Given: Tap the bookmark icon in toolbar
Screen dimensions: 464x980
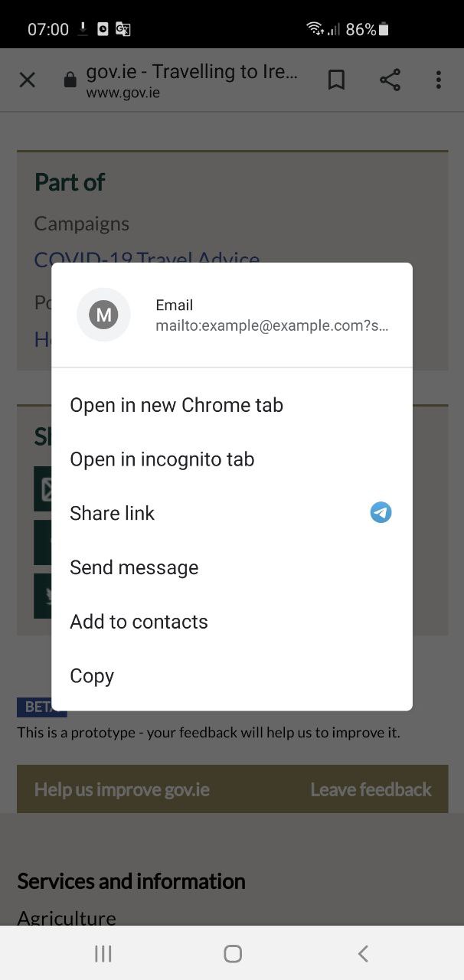Looking at the screenshot, I should click(x=336, y=80).
